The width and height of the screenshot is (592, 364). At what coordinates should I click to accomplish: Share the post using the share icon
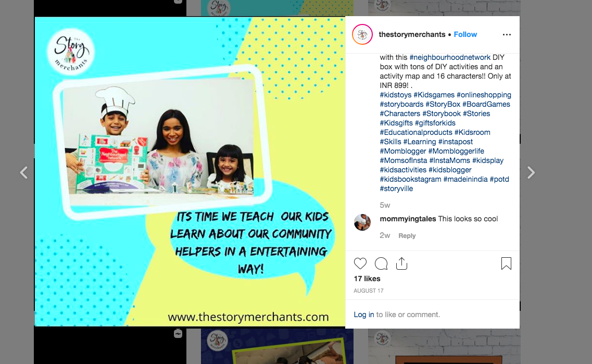click(401, 263)
